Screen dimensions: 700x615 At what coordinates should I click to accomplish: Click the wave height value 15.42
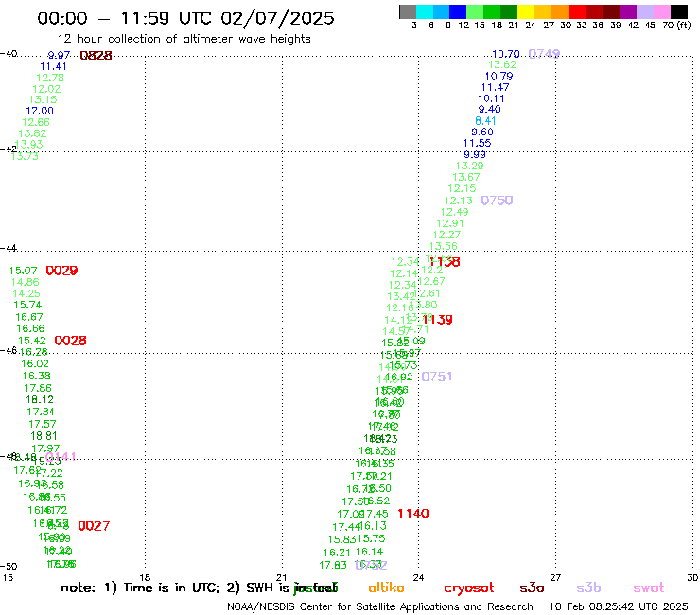[x=32, y=341]
